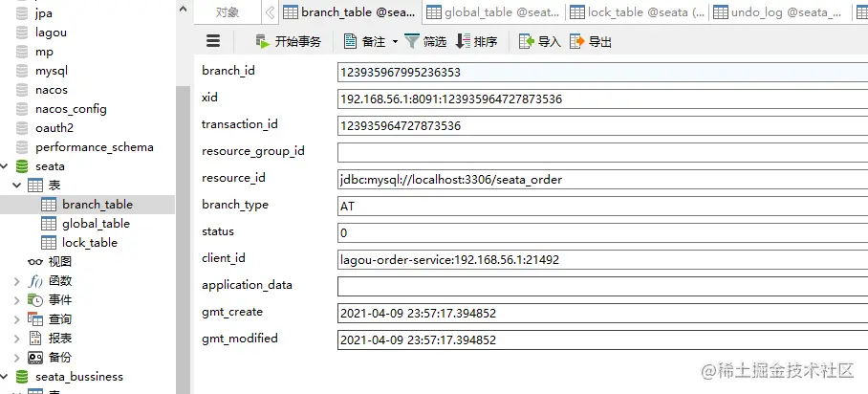This screenshot has height=394, width=868.
Task: Click the 函数 f() function icon
Action: [x=35, y=281]
